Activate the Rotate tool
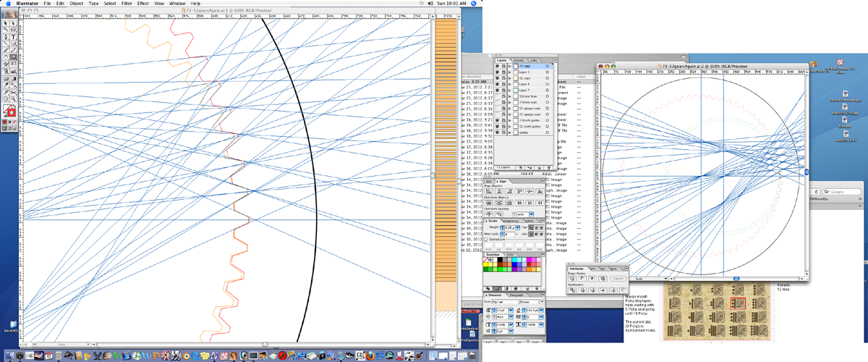Viewport: 868px width, 362px height. point(5,56)
